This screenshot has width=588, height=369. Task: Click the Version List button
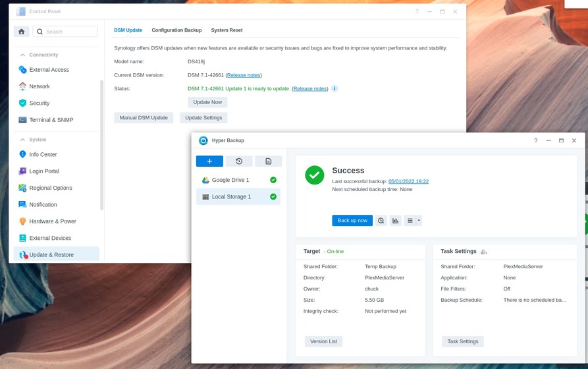tap(323, 341)
